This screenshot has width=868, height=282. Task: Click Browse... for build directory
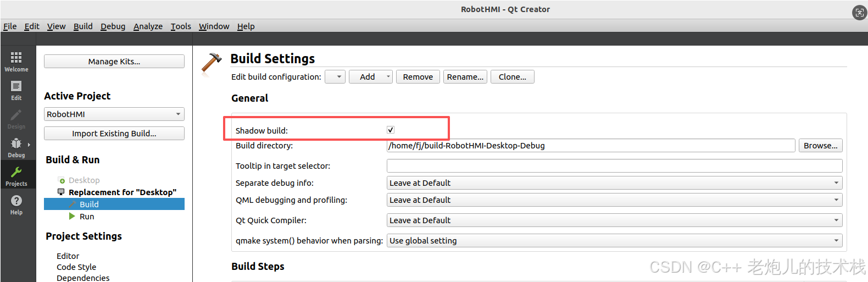[821, 146]
